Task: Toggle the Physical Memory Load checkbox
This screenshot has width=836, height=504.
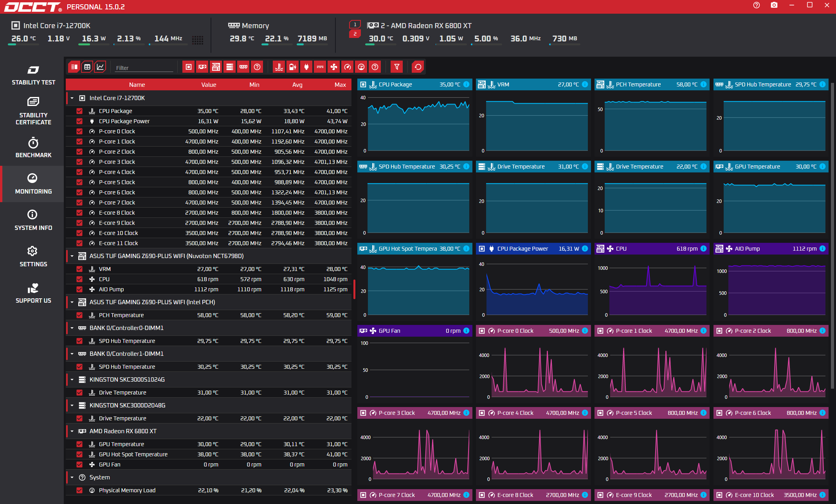Action: 79,490
